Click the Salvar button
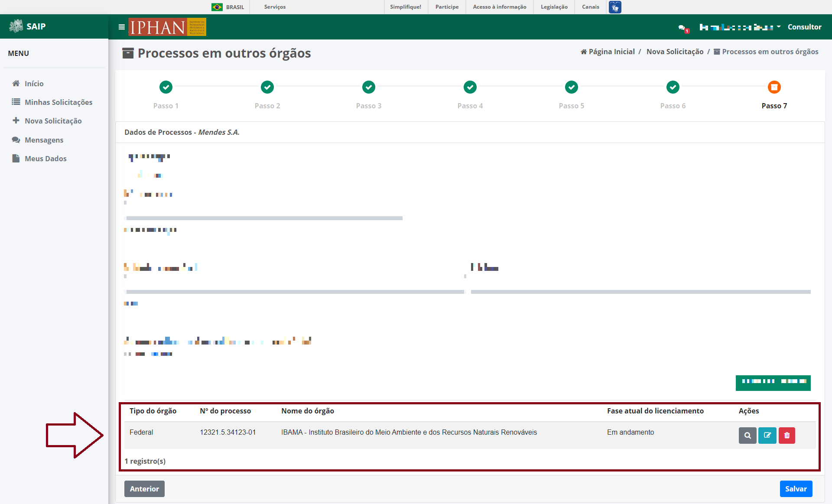The height and width of the screenshot is (504, 832). point(796,489)
